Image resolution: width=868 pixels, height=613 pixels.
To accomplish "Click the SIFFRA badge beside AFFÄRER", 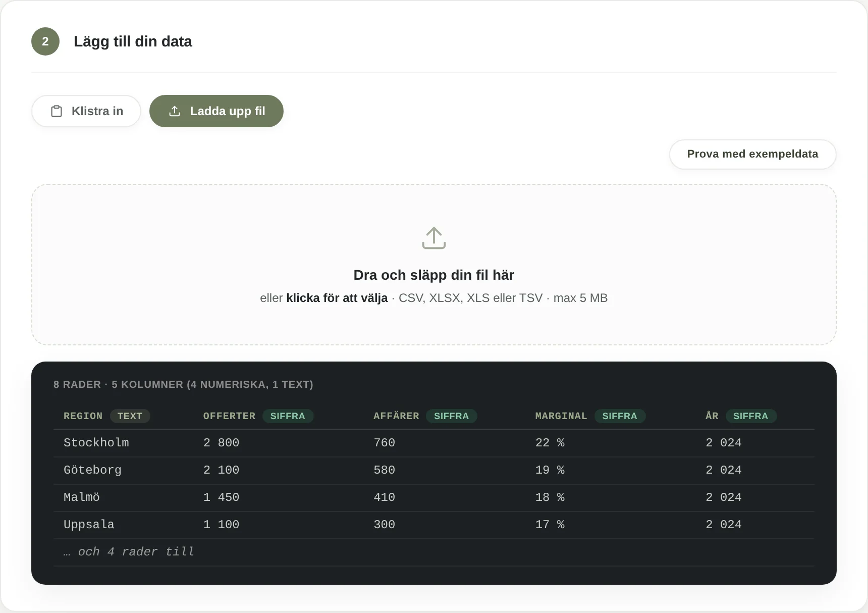I will pos(451,416).
